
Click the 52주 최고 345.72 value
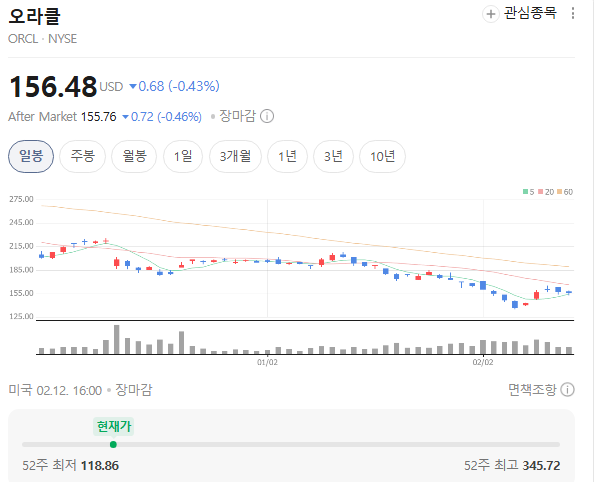541,465
